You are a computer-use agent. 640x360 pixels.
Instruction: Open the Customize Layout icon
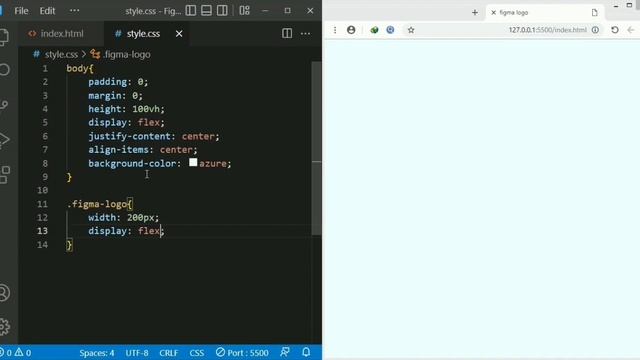pyautogui.click(x=244, y=11)
